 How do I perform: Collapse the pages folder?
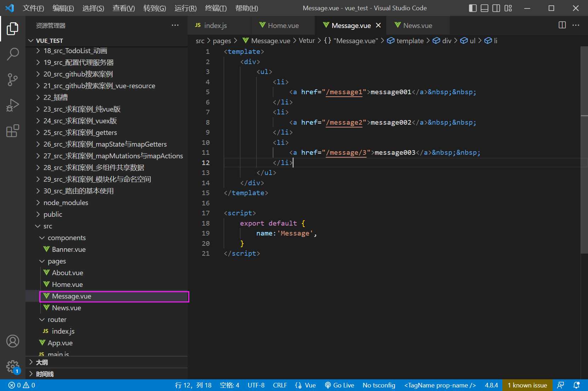point(106,261)
